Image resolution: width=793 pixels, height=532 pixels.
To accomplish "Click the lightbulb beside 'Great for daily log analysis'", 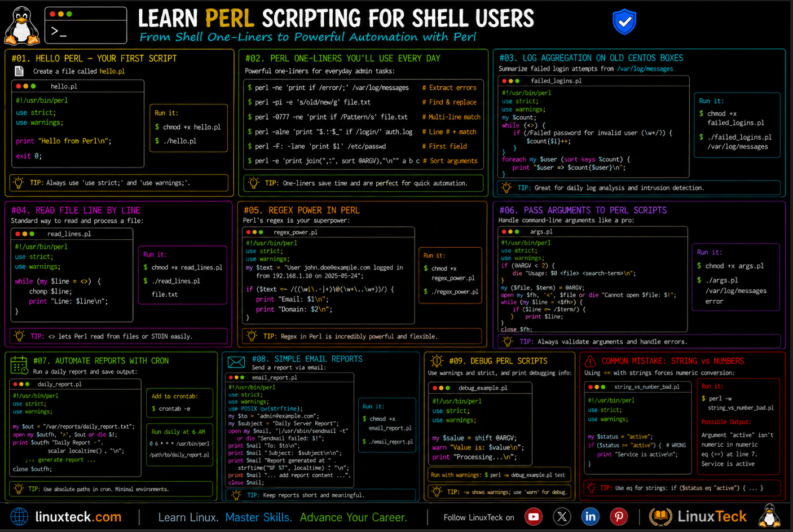I will coord(506,188).
